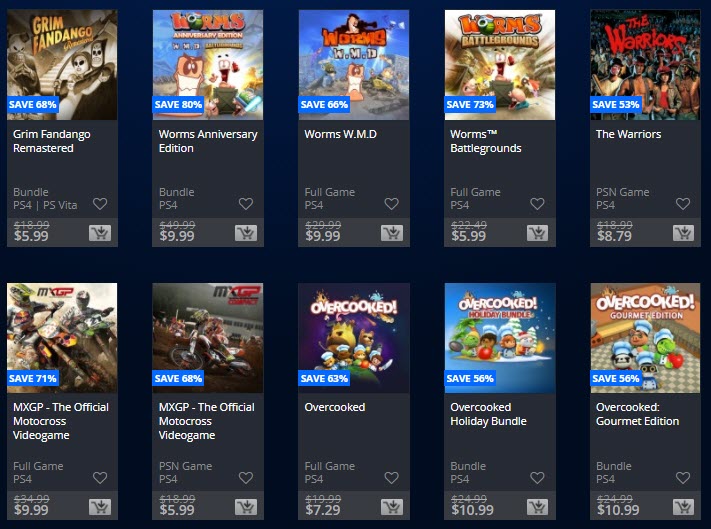
Task: Add Overcooked: Gourmet Edition to cart
Action: pos(683,507)
